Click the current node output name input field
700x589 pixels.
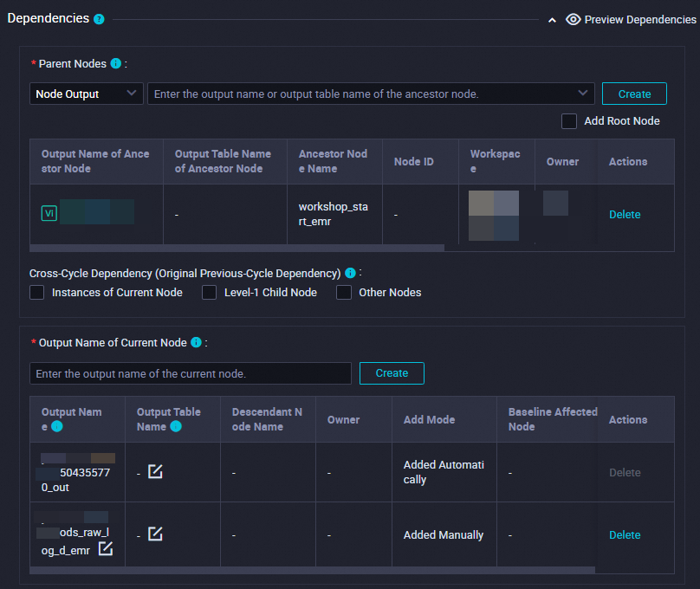(x=191, y=373)
